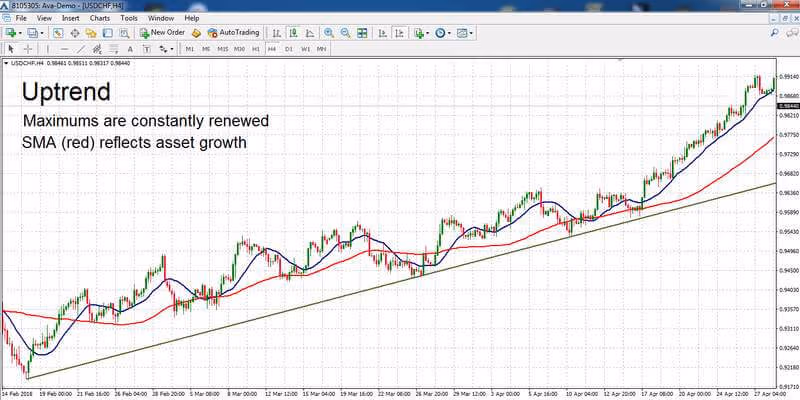Select the Trendline drawing tool
Screen dimensions: 800x400
coord(81,49)
